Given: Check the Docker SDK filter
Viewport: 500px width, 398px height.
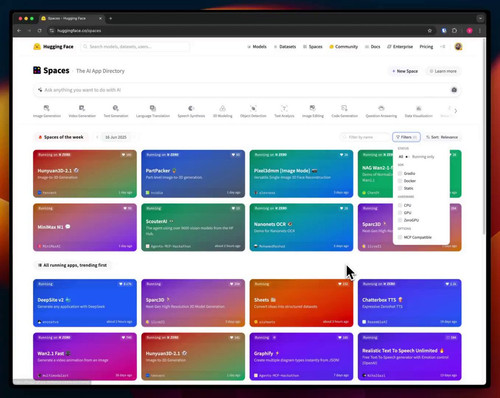Looking at the screenshot, I should click(x=400, y=181).
